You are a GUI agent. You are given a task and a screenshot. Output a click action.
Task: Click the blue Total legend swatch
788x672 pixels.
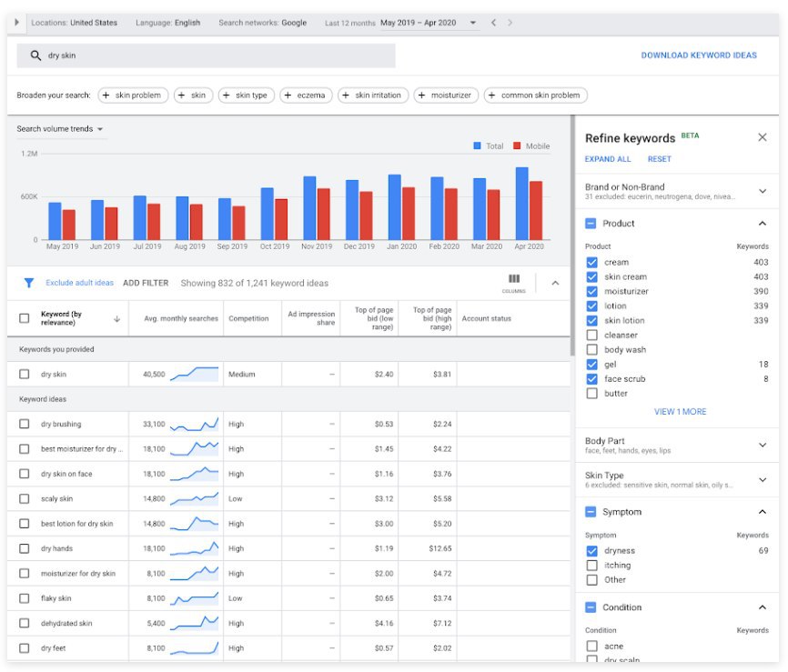477,145
